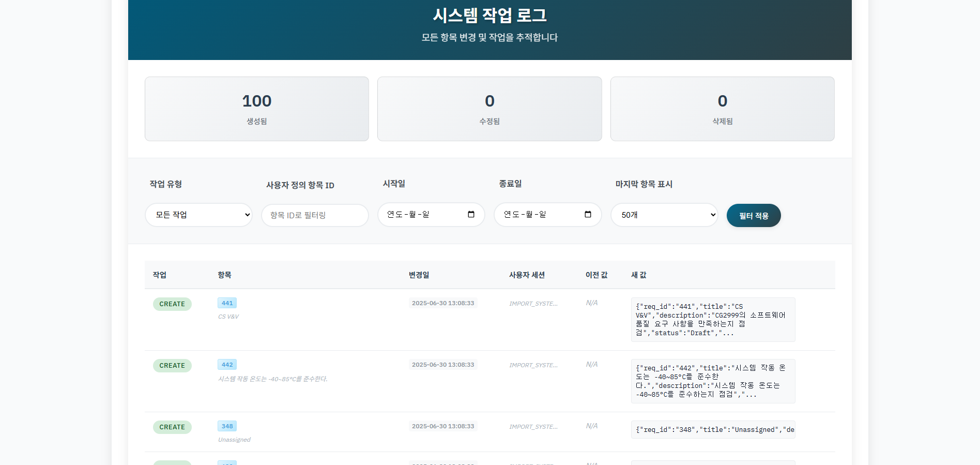This screenshot has height=465, width=980.
Task: Click the CREATE badge in row 348
Action: pyautogui.click(x=172, y=427)
